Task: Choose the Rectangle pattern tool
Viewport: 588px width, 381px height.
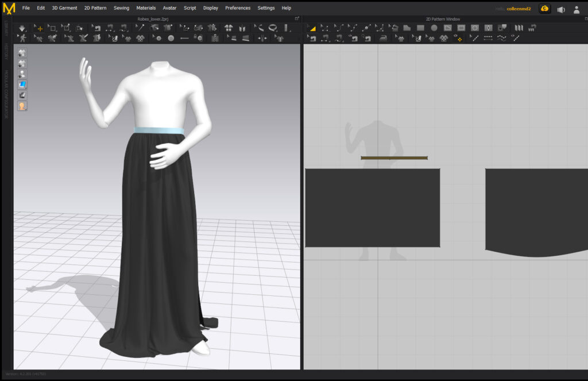Action: coord(419,28)
